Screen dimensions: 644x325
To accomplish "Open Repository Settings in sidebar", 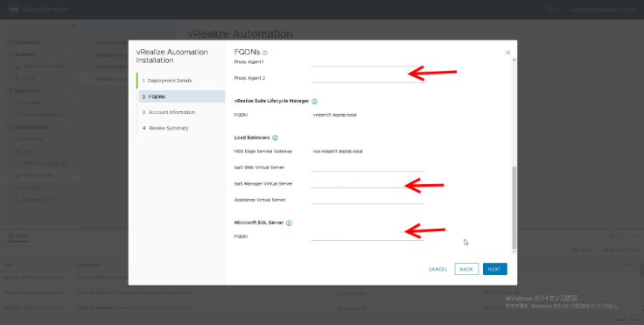I will click(44, 163).
